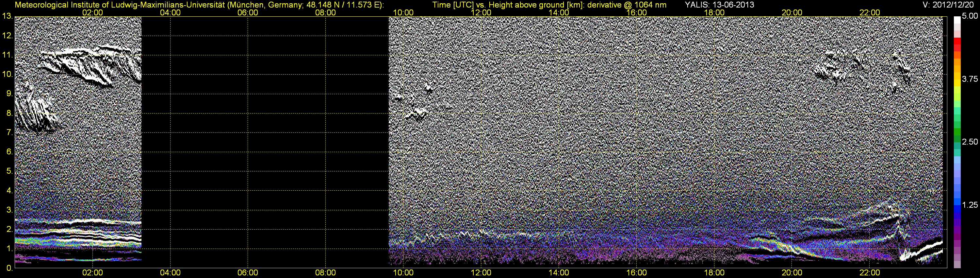Pick 22:00 on the upper time axis
980x278 pixels.
pyautogui.click(x=870, y=12)
